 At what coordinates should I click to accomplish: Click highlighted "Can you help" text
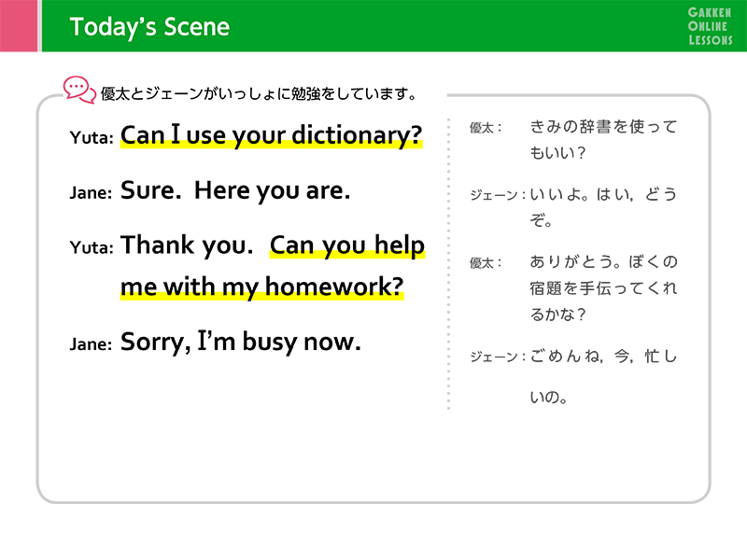(346, 245)
